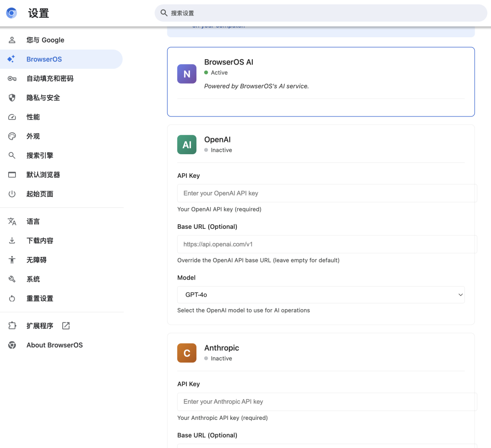
Task: Select the BrowserOS sparkle icon in sidebar
Action: [x=12, y=59]
